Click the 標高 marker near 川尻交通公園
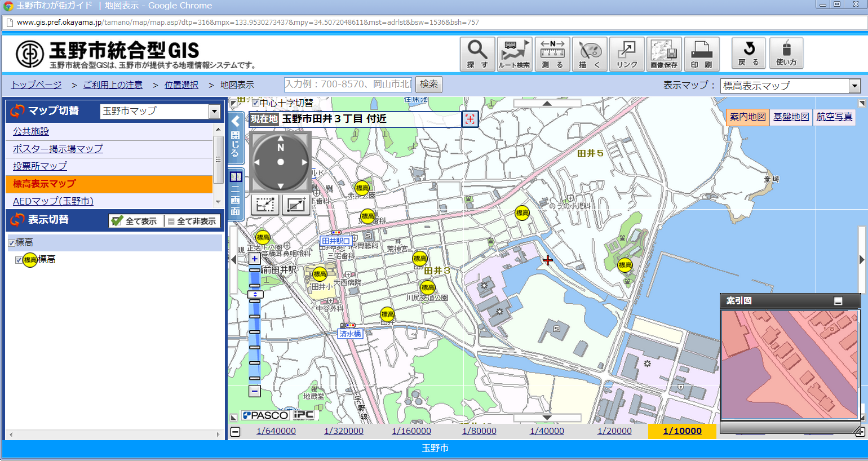 click(428, 288)
